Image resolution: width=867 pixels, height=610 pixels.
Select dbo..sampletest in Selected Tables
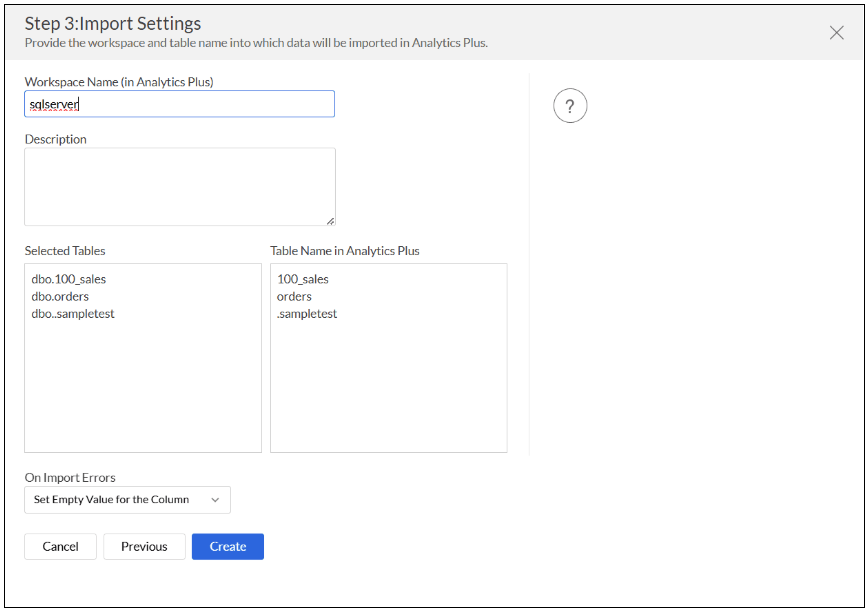72,314
